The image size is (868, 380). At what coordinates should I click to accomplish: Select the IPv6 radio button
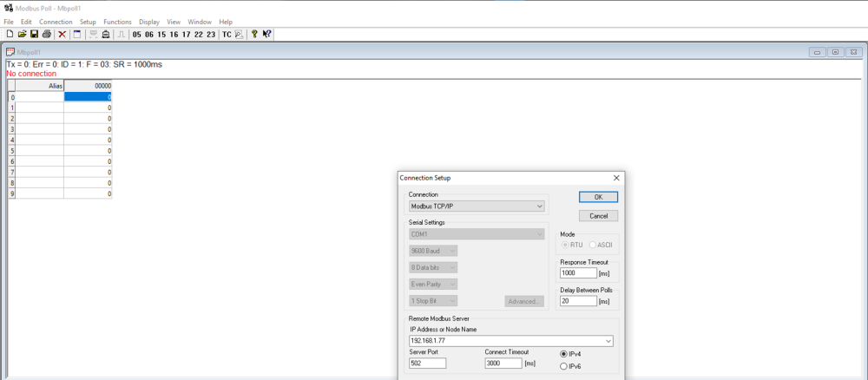click(564, 366)
